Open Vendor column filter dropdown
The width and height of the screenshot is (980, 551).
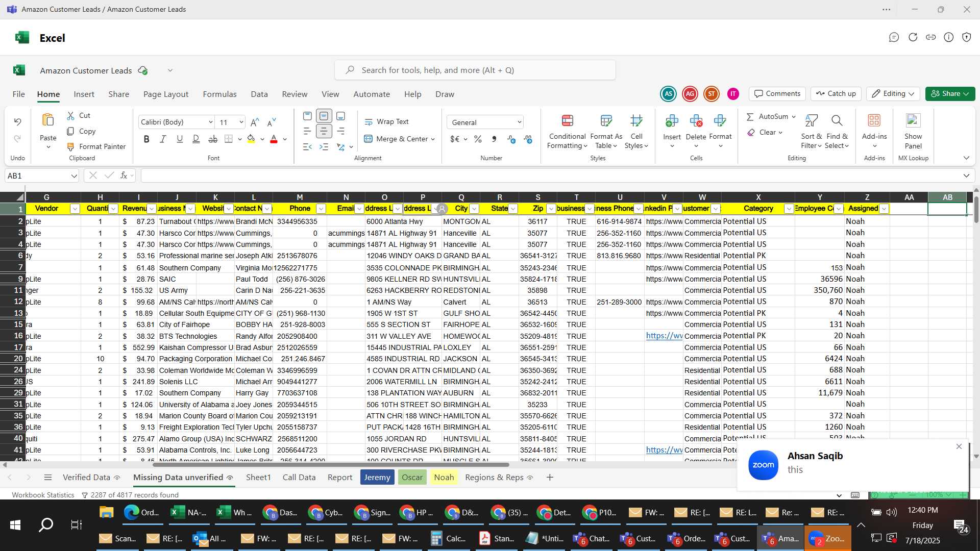(75, 209)
